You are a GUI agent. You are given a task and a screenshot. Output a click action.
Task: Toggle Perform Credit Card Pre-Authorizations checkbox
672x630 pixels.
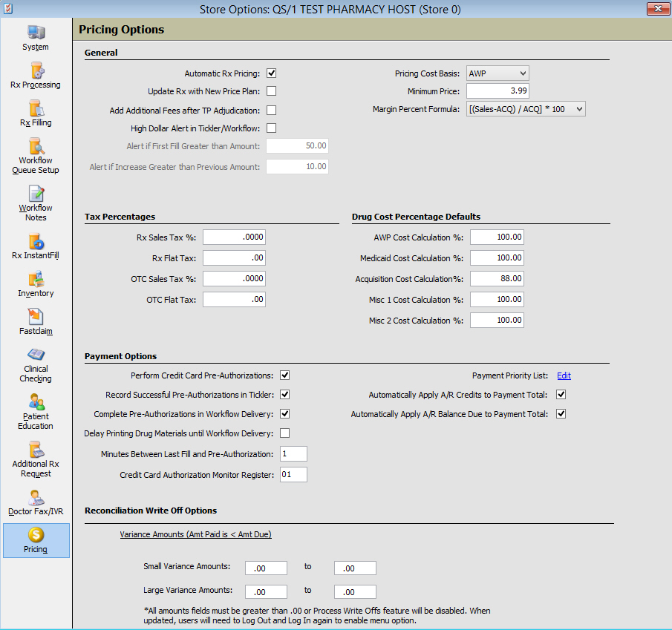(285, 375)
